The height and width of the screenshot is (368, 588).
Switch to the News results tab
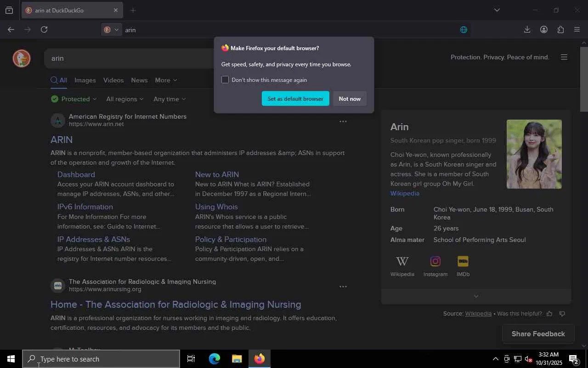(139, 80)
